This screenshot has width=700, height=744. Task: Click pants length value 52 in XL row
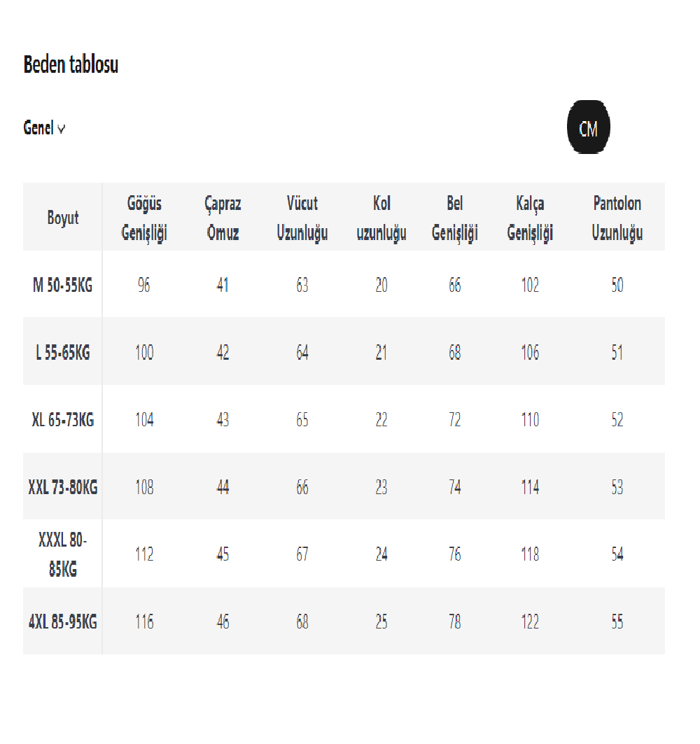(x=617, y=420)
